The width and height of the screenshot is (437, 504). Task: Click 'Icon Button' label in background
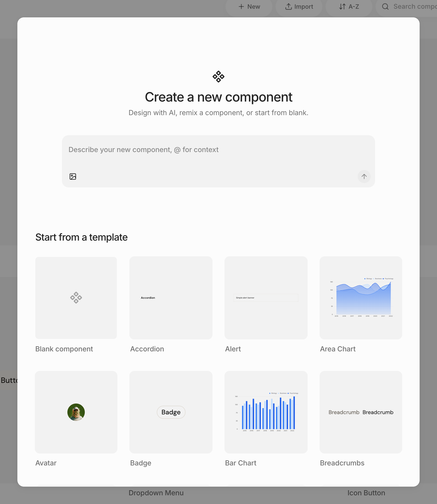click(x=366, y=493)
